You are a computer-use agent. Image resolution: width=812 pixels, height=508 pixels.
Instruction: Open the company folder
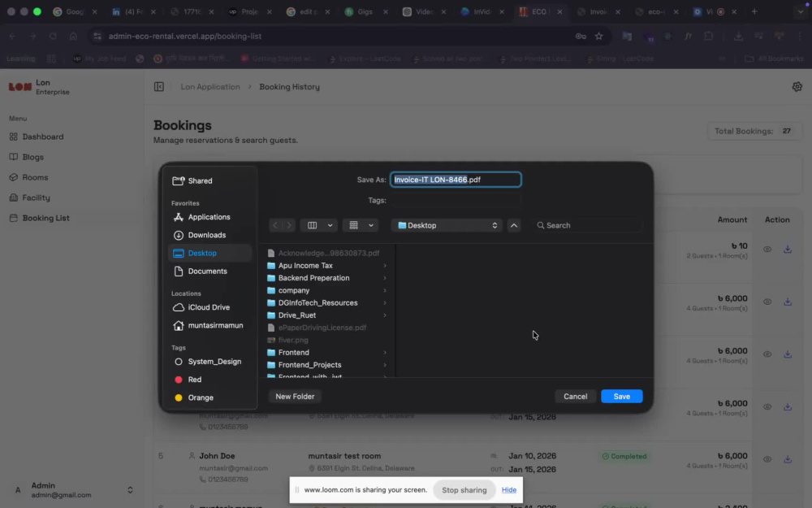coord(327,290)
